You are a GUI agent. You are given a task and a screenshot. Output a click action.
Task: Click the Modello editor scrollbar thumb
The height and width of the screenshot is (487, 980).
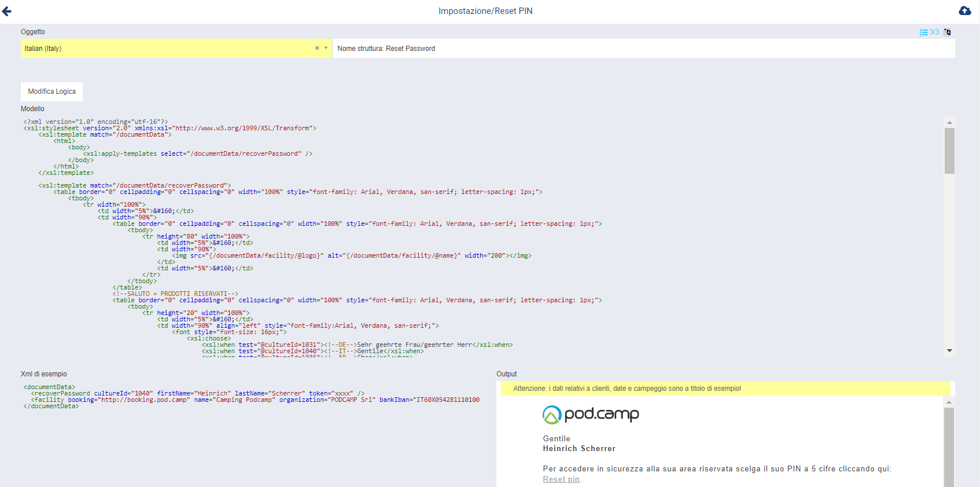coord(949,151)
